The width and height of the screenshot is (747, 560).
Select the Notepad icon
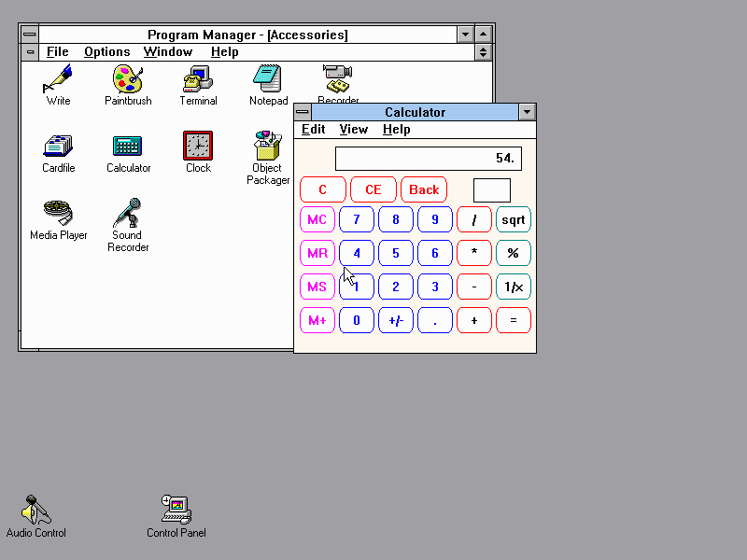(268, 79)
